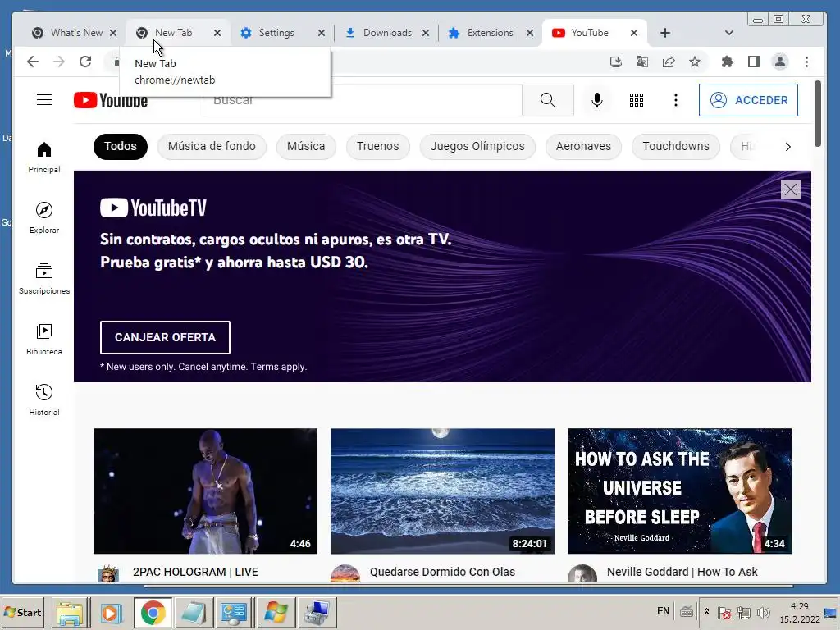This screenshot has height=630, width=840.
Task: Select the Música de fondo chip
Action: click(x=212, y=146)
